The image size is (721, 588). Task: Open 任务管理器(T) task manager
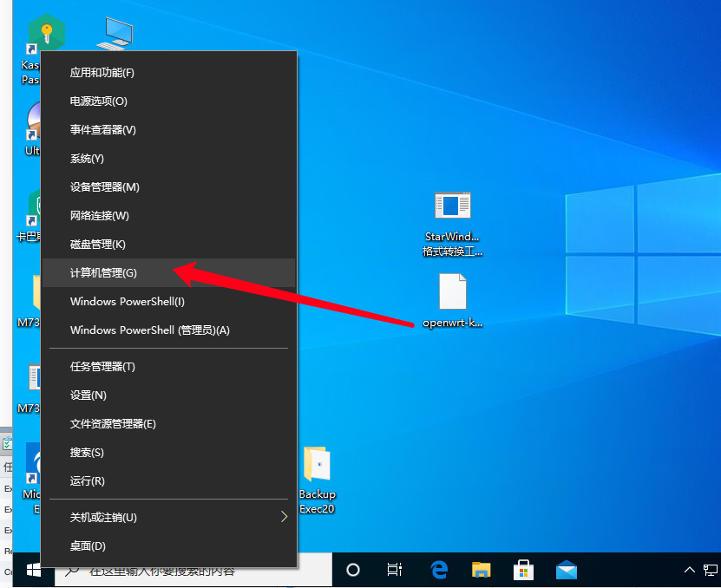[169, 366]
